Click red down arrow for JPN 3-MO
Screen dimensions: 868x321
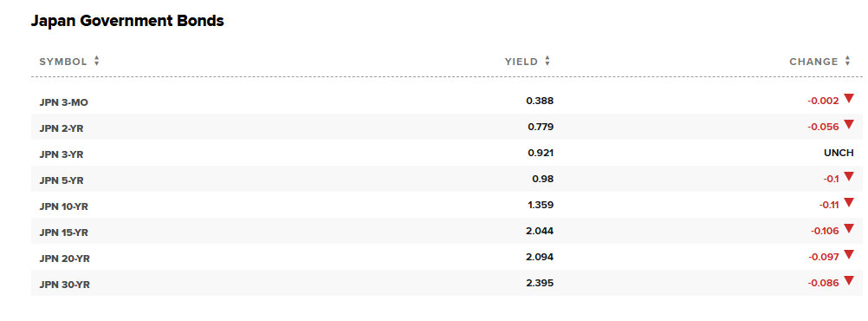(849, 99)
